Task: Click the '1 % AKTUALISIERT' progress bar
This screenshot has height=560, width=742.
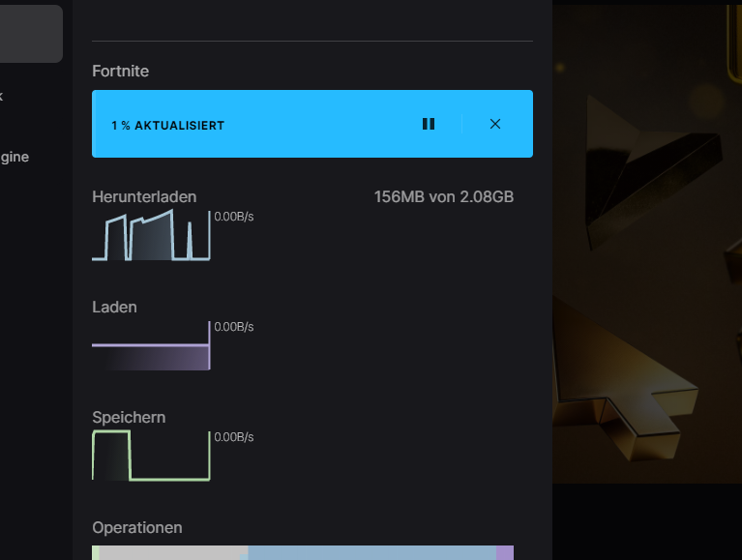Action: (x=312, y=124)
